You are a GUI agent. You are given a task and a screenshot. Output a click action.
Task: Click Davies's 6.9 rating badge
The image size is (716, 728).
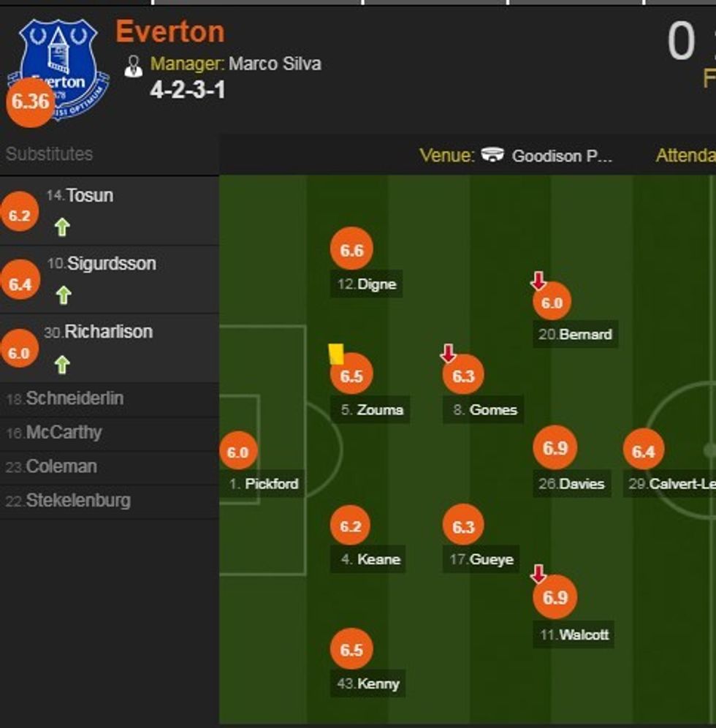555,447
